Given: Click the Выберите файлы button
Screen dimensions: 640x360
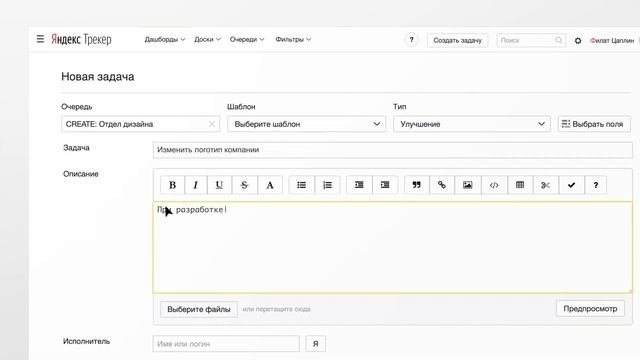Looking at the screenshot, I should (x=199, y=309).
